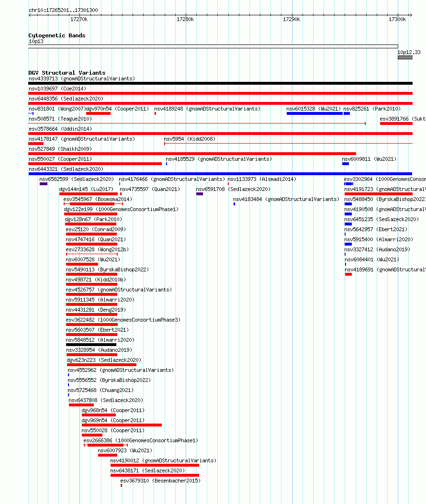The height and width of the screenshot is (504, 426).
Task: Open the nsv6448356 (Sedlazeck2020) variant
Action: 66,99
